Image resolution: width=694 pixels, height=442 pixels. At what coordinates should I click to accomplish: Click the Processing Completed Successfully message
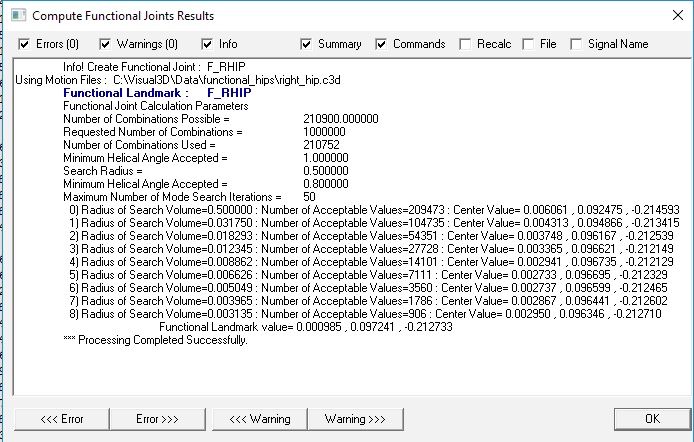(155, 340)
